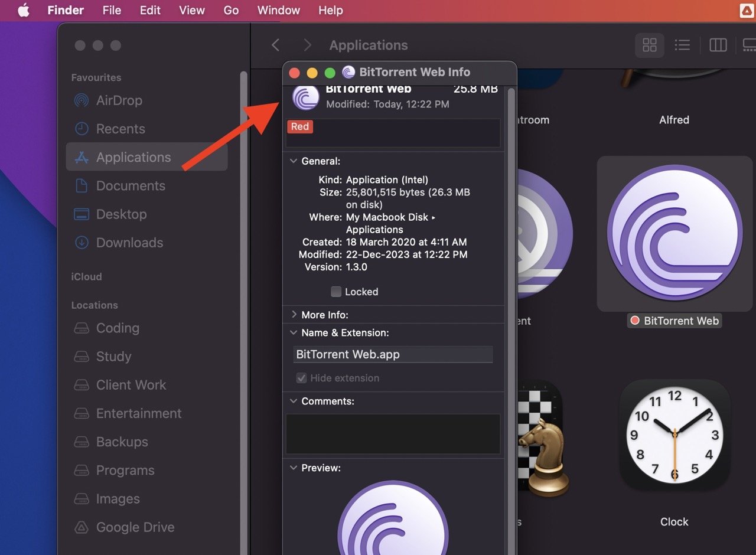Image resolution: width=756 pixels, height=555 pixels.
Task: Click the Documents sidebar icon
Action: pyautogui.click(x=81, y=185)
